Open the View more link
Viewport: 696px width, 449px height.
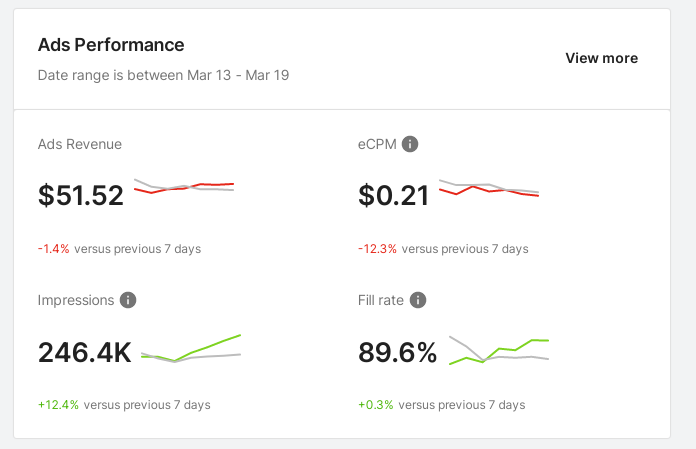point(601,58)
